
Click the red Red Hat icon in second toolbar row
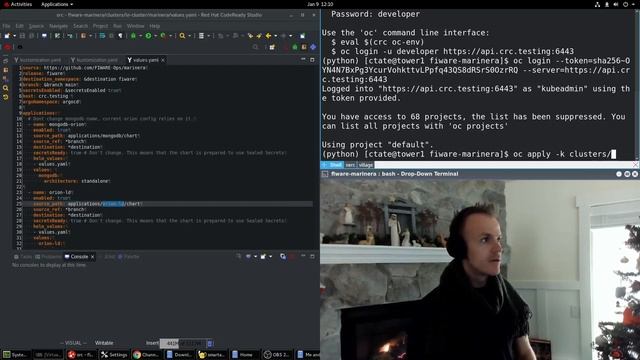7,47
